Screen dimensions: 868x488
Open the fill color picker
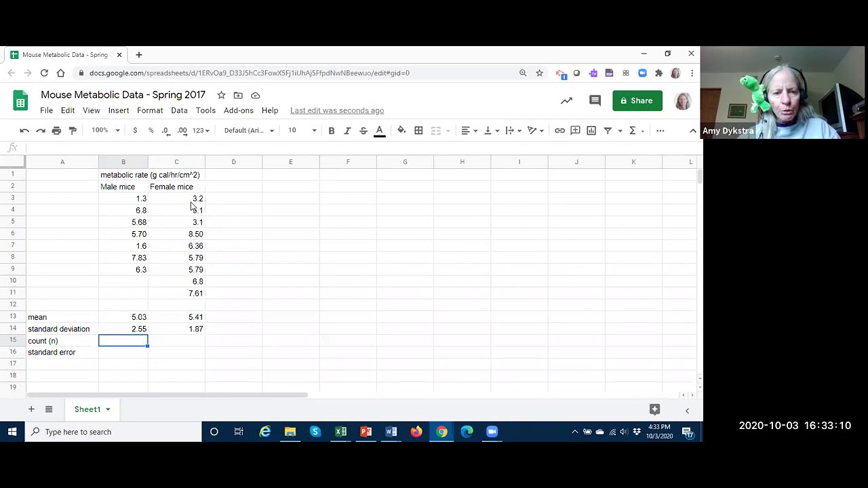coord(401,130)
